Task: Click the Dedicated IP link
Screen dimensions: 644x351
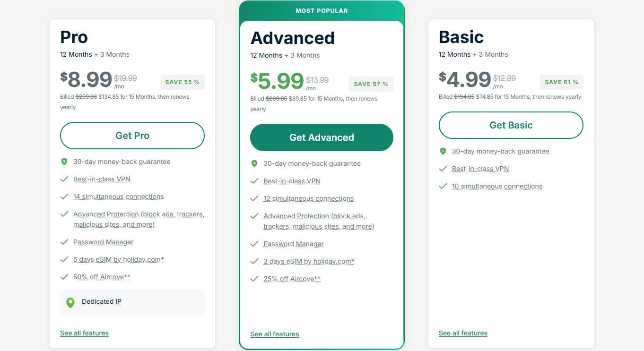Action: (101, 301)
